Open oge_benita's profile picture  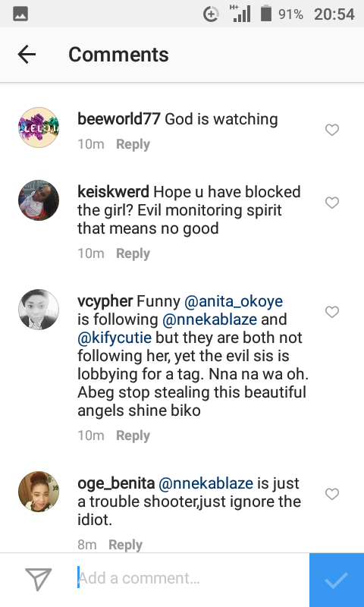(39, 491)
